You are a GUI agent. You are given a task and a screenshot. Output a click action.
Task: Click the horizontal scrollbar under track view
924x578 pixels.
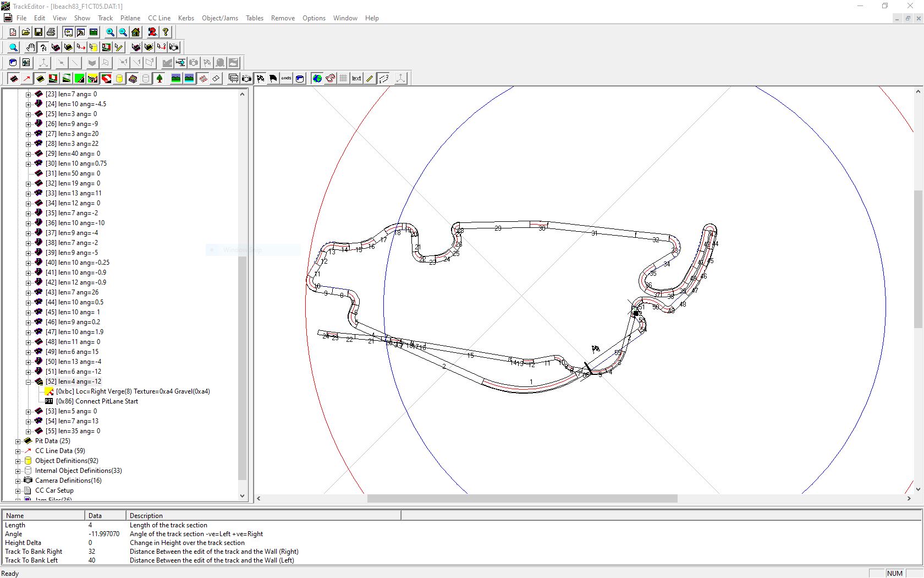point(522,499)
